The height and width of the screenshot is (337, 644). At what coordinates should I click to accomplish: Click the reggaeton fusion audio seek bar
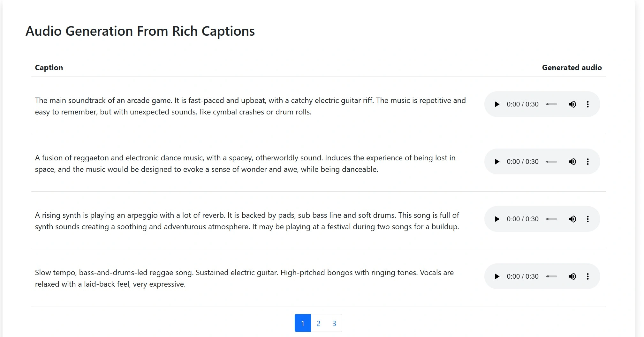click(552, 162)
